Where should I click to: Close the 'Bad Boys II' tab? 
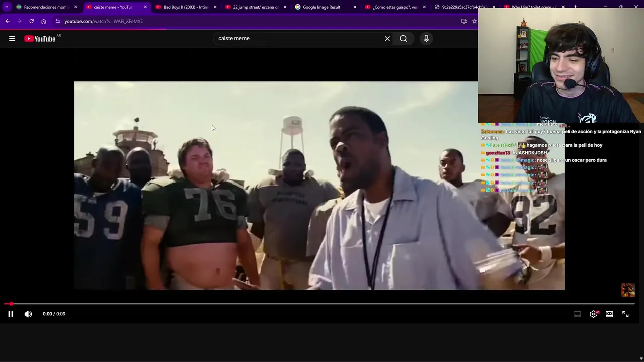tap(215, 7)
